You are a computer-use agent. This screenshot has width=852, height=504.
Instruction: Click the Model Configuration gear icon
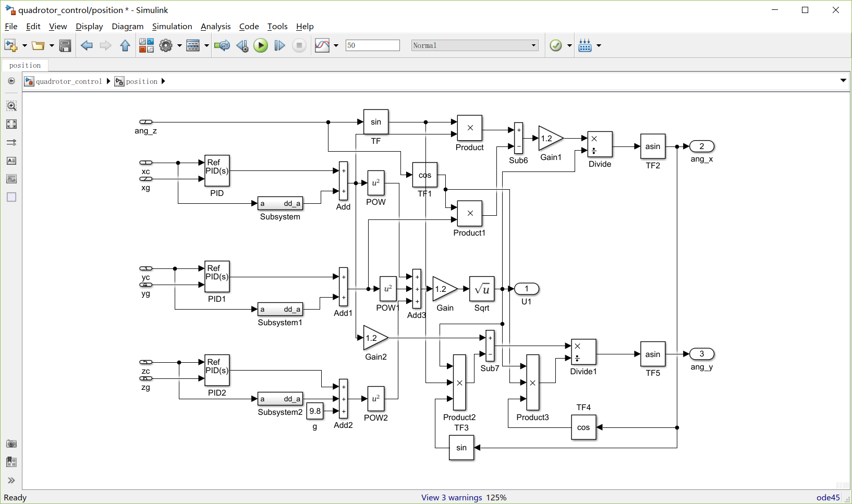(x=166, y=46)
